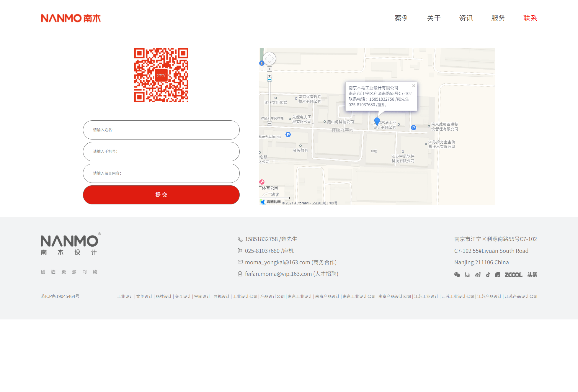Focus the 请输入手机号 phone field

[x=161, y=152]
